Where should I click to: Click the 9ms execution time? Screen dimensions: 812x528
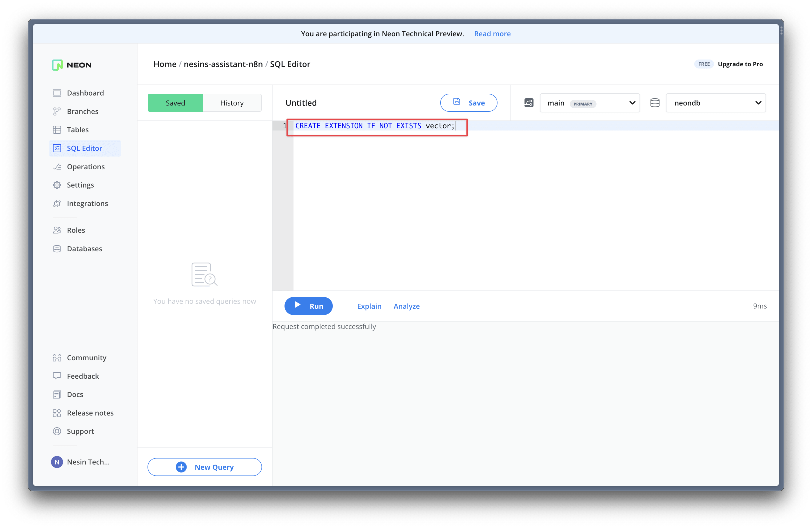(x=760, y=306)
